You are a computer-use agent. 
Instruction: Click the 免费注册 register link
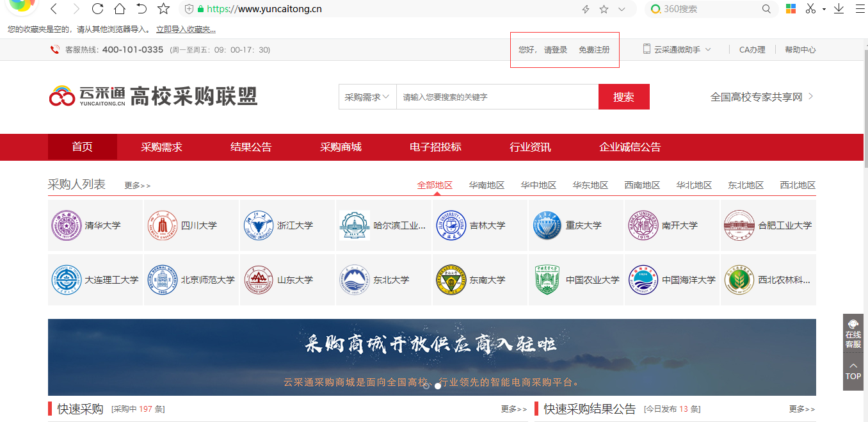pyautogui.click(x=594, y=50)
